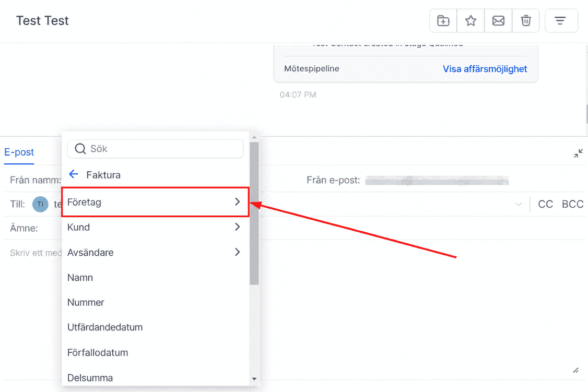Go back using arrow beside Faktura
This screenshot has width=588, height=392.
click(74, 174)
